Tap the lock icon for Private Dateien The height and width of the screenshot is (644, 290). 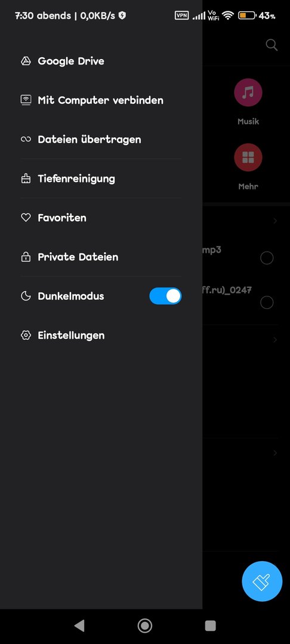(x=26, y=257)
